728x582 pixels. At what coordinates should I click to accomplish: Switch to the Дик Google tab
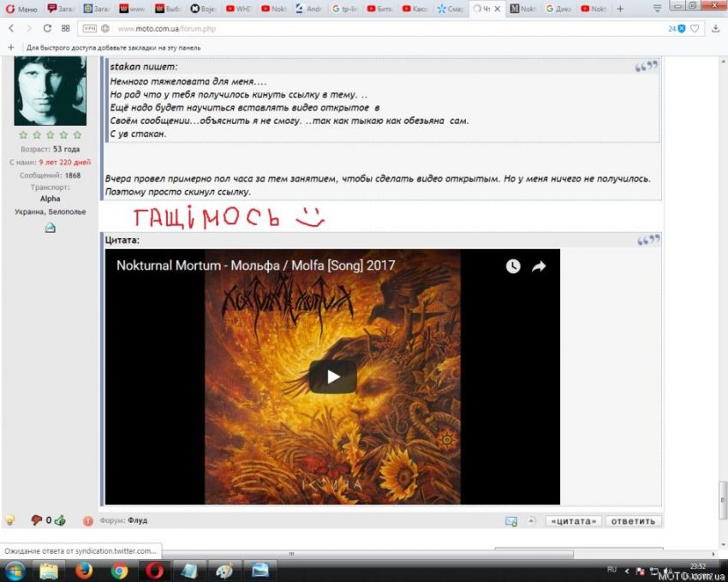tap(558, 9)
